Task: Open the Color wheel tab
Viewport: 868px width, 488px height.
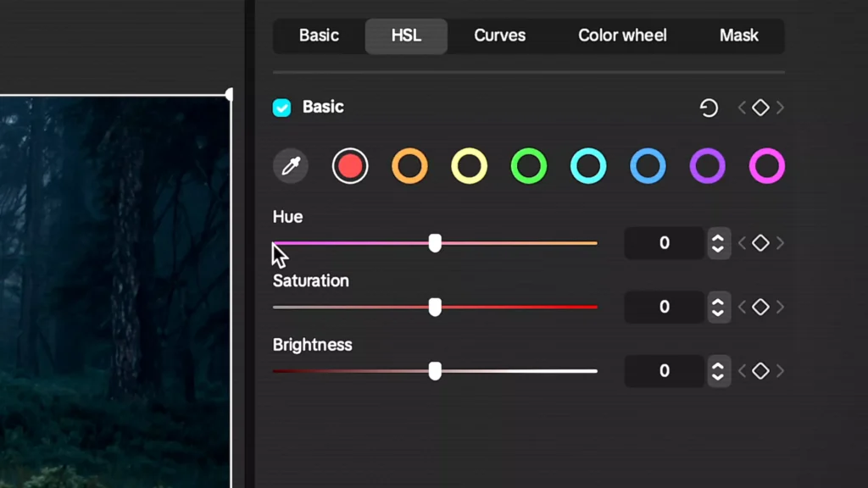Action: tap(622, 36)
